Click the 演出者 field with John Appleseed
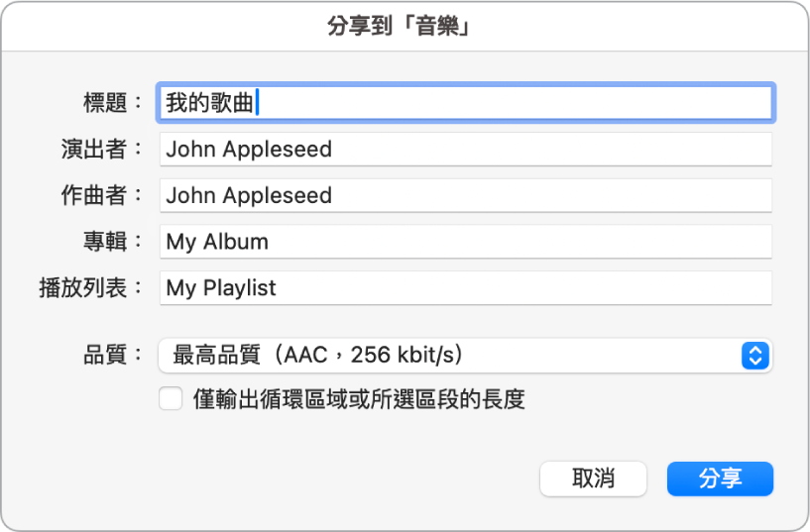The width and height of the screenshot is (810, 532). point(465,150)
